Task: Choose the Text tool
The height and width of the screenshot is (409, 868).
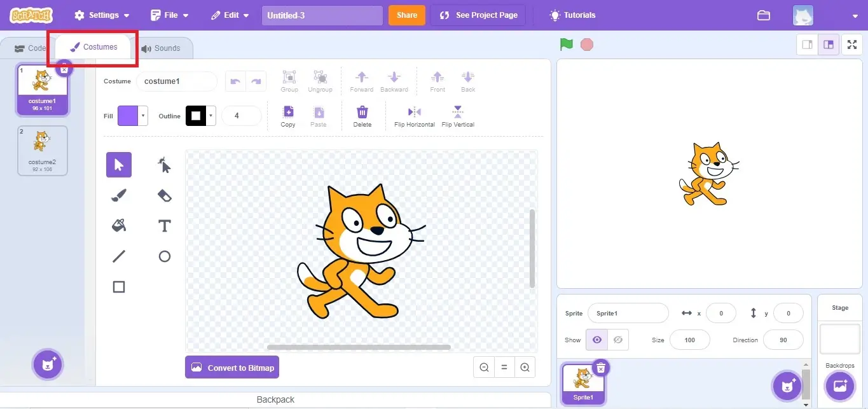Action: [165, 226]
